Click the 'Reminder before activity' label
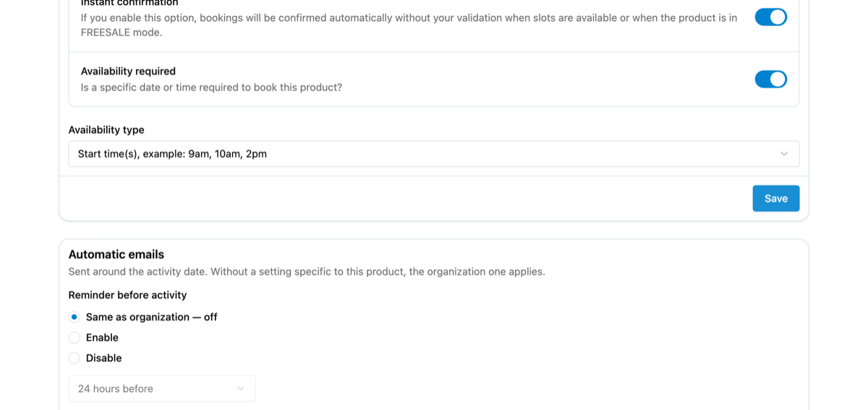868x410 pixels. coord(127,295)
